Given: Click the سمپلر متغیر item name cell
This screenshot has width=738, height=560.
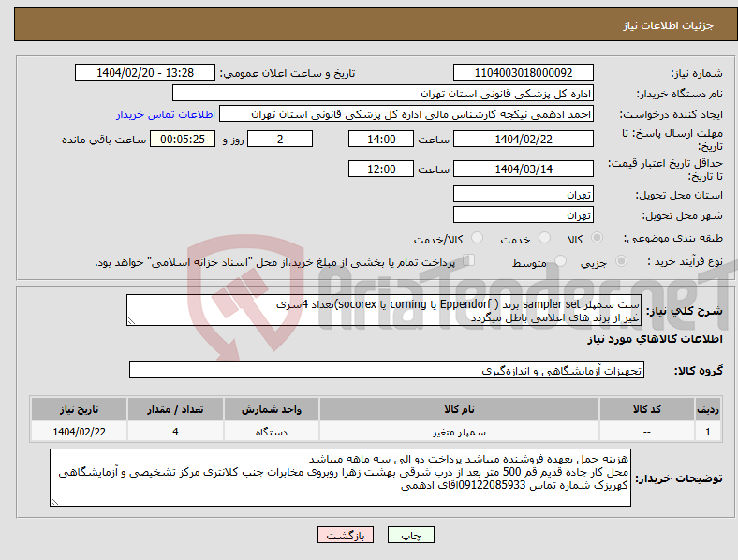Looking at the screenshot, I should coord(459,432).
